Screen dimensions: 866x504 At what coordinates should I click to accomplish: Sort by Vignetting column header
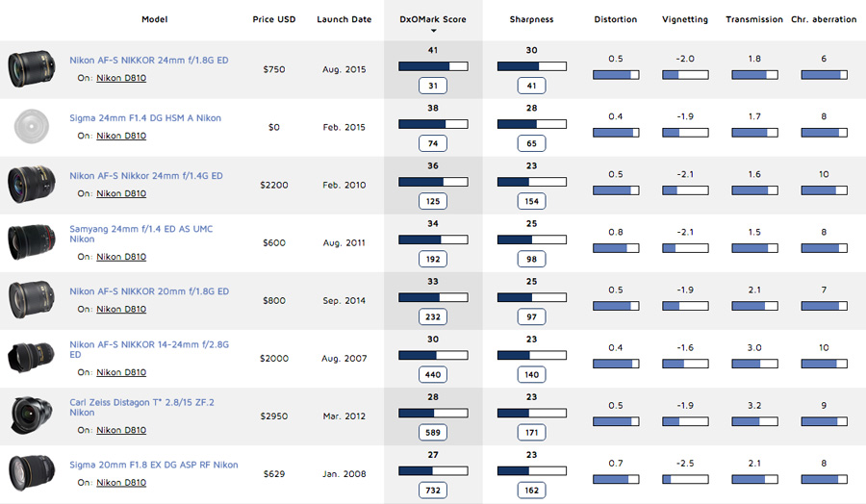coord(685,19)
